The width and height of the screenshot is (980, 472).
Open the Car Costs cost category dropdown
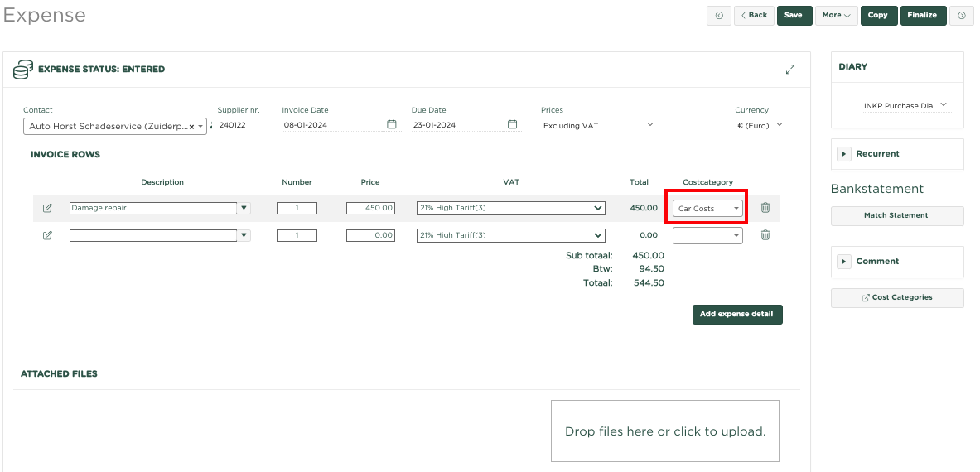[x=707, y=209]
